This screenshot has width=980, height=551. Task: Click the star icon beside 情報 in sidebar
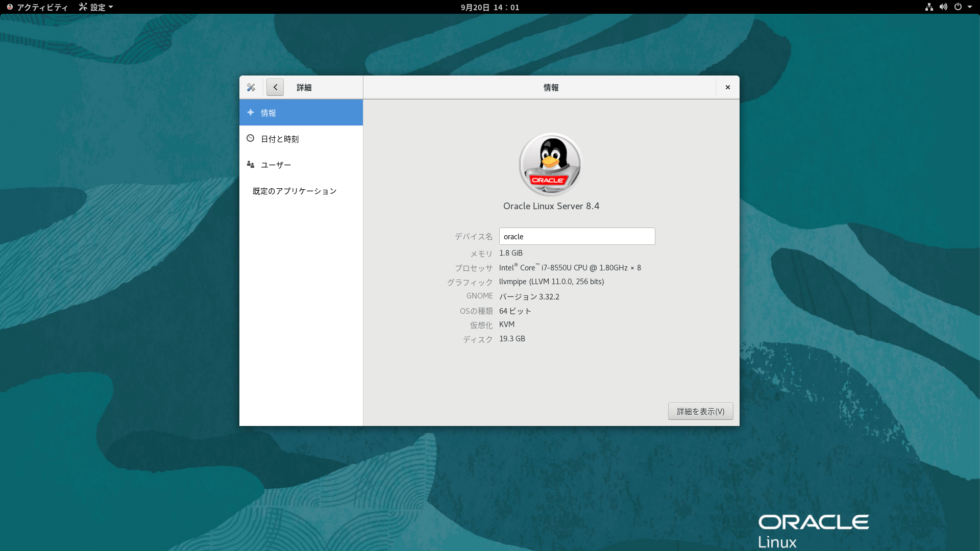pos(251,112)
